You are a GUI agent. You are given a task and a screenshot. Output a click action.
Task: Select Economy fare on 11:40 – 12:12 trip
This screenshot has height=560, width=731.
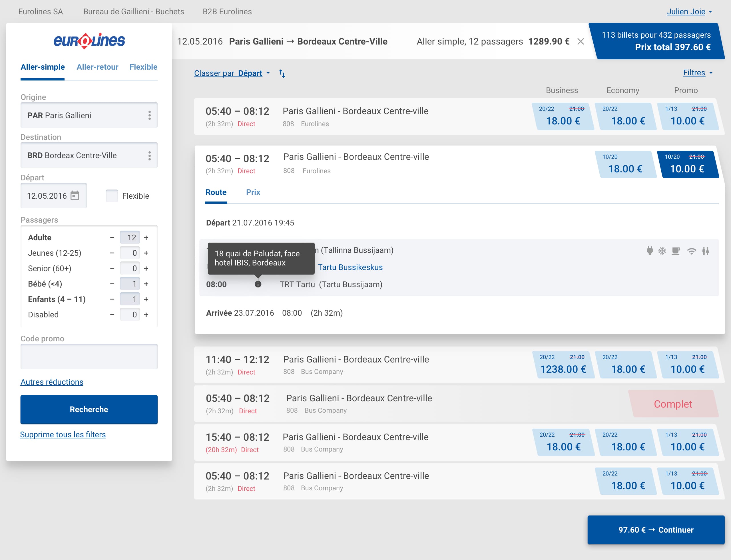626,365
